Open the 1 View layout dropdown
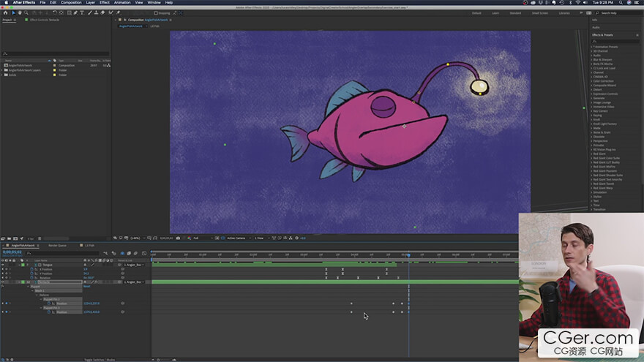Viewport: 644px width, 362px height. point(262,238)
